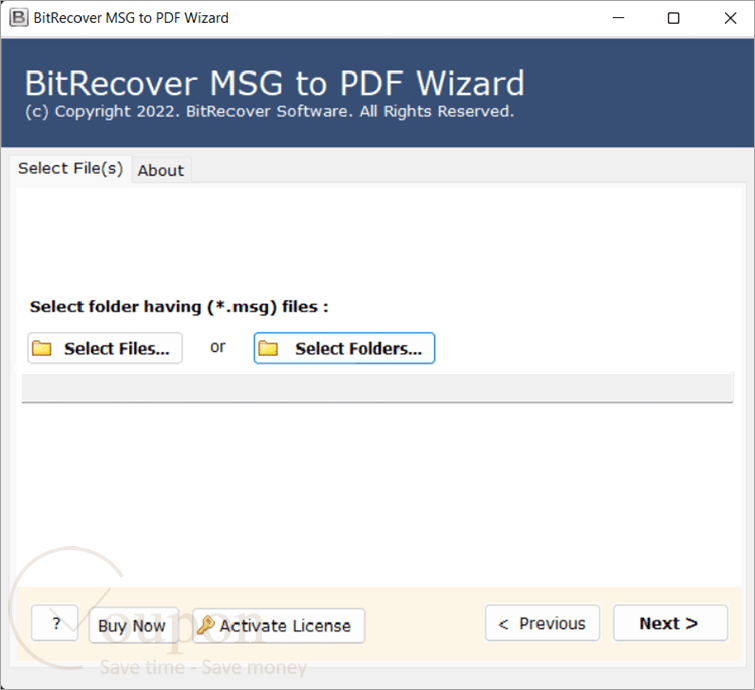The image size is (755, 690).
Task: Click the copyright 2022 BitRecover Software text
Action: [270, 112]
